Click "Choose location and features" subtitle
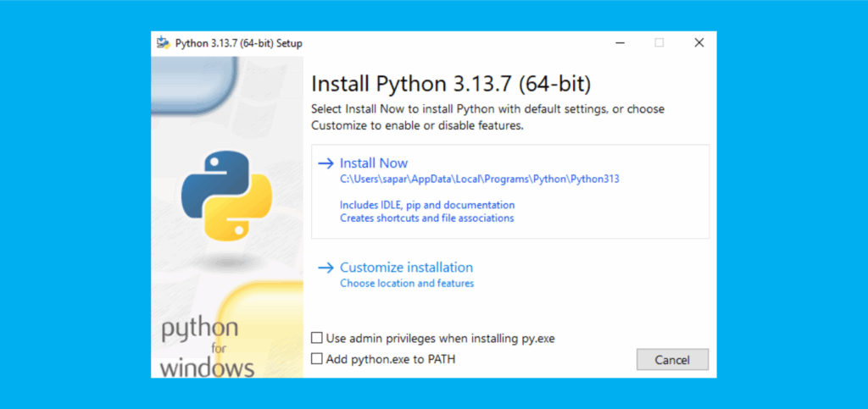Viewport: 868px width, 409px height. pos(407,284)
